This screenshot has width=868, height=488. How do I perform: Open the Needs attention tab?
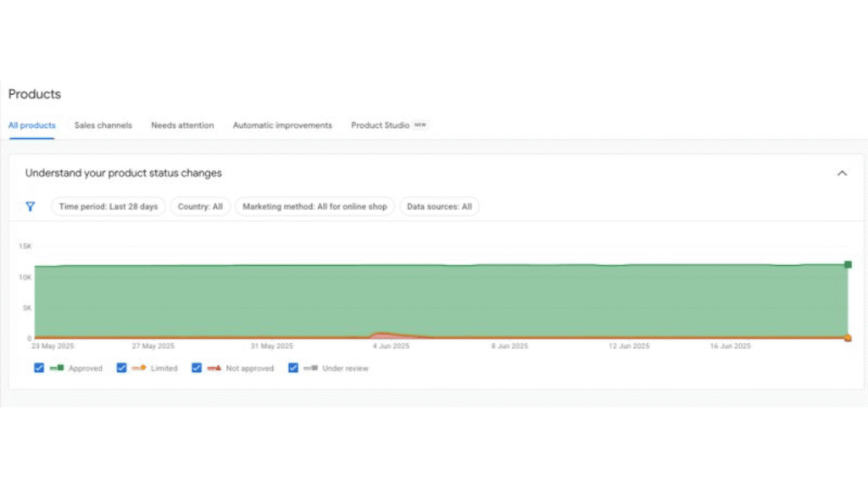182,125
